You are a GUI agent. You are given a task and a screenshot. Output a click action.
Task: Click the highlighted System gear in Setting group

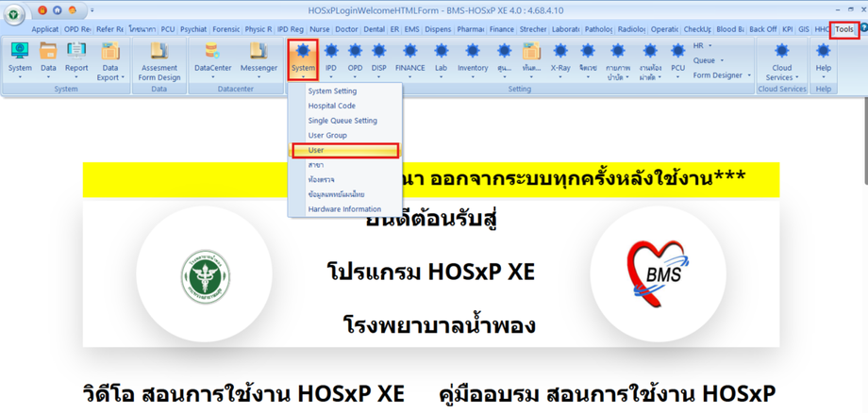point(303,59)
